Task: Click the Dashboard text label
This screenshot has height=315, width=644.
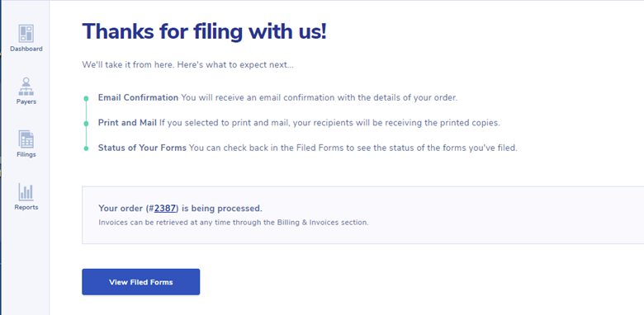Action: [26, 49]
